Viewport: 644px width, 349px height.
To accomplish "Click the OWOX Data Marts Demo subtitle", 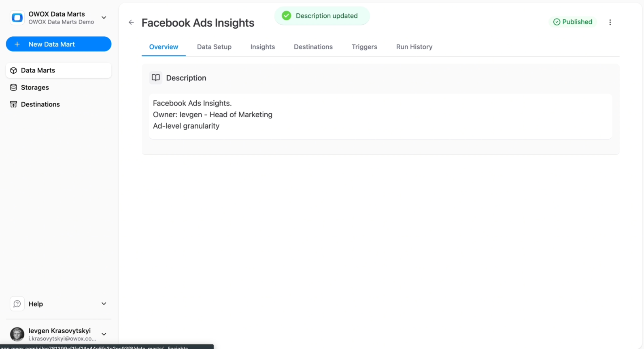I will (61, 22).
